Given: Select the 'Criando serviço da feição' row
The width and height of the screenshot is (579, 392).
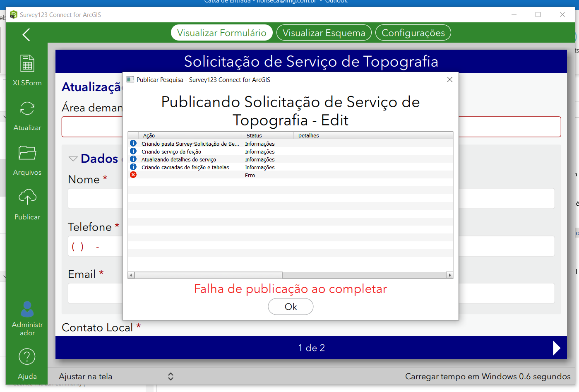Looking at the screenshot, I should (291, 152).
